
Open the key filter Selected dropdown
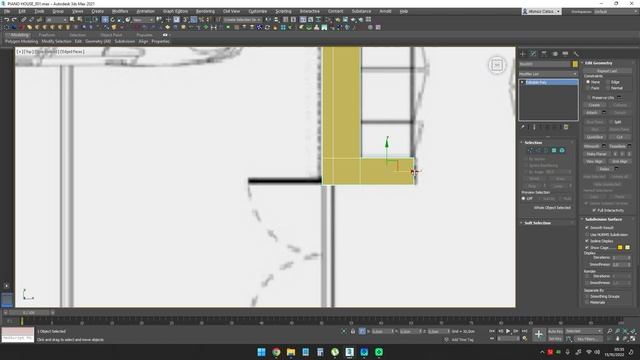(x=584, y=331)
